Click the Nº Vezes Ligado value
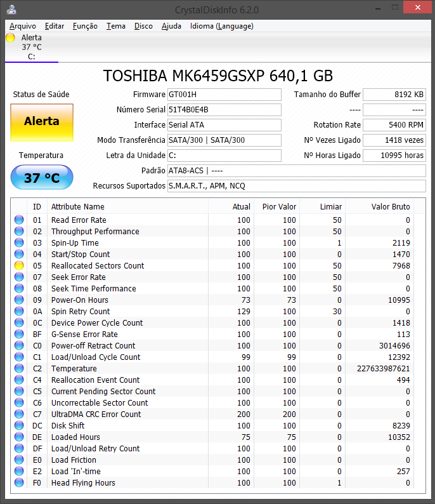The image size is (435, 504). (394, 140)
